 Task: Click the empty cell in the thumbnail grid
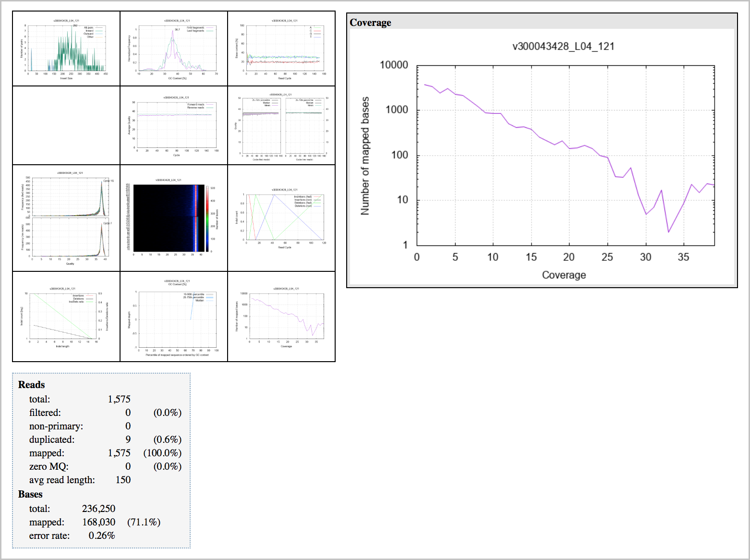coord(66,125)
